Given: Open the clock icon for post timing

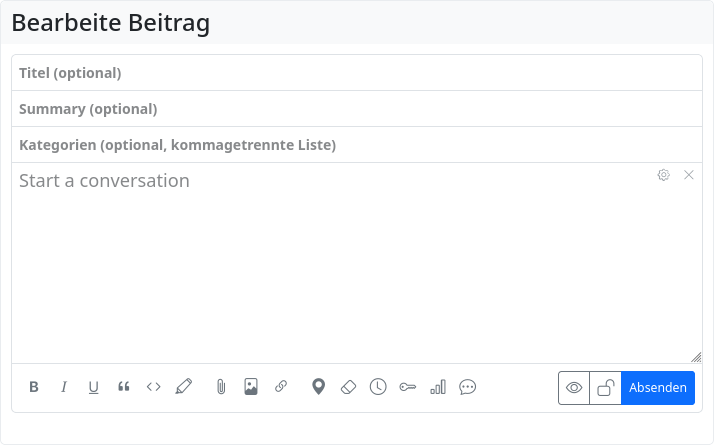Looking at the screenshot, I should (x=378, y=387).
